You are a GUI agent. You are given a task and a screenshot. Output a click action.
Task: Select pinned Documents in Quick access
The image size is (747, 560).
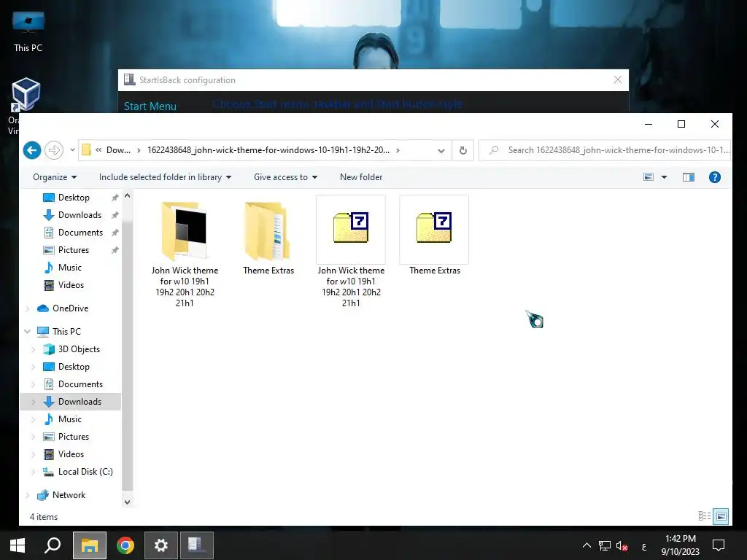coord(80,233)
